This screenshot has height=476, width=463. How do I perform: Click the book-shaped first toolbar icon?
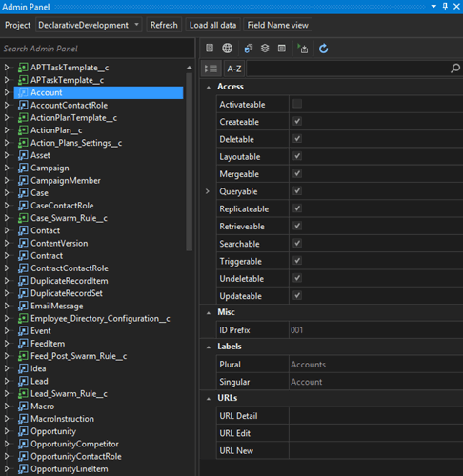click(x=210, y=48)
